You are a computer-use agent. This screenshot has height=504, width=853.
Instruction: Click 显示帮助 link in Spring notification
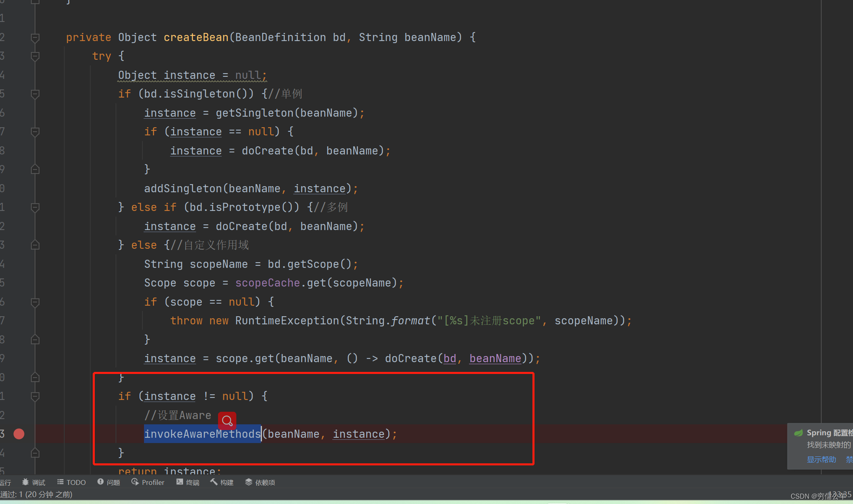click(x=821, y=459)
